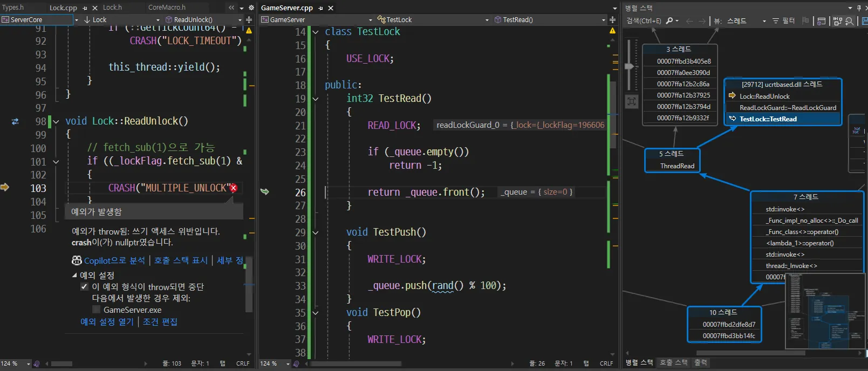Click the yellow current statement arrow at line 103
The width and height of the screenshot is (868, 371).
(5, 187)
